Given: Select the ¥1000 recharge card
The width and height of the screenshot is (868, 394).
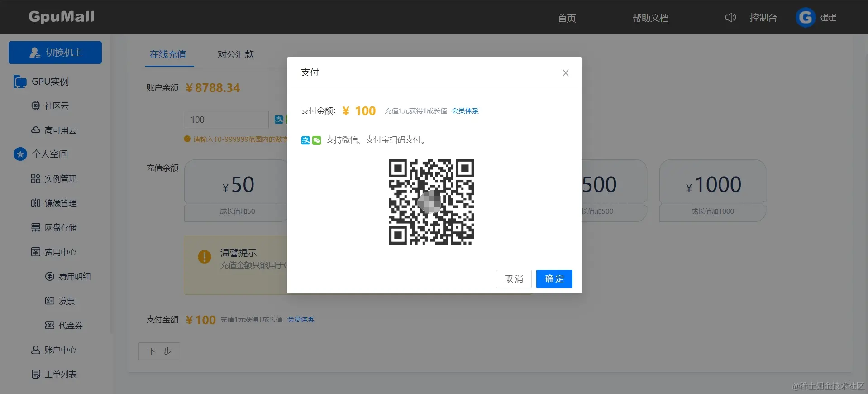Looking at the screenshot, I should [x=713, y=191].
